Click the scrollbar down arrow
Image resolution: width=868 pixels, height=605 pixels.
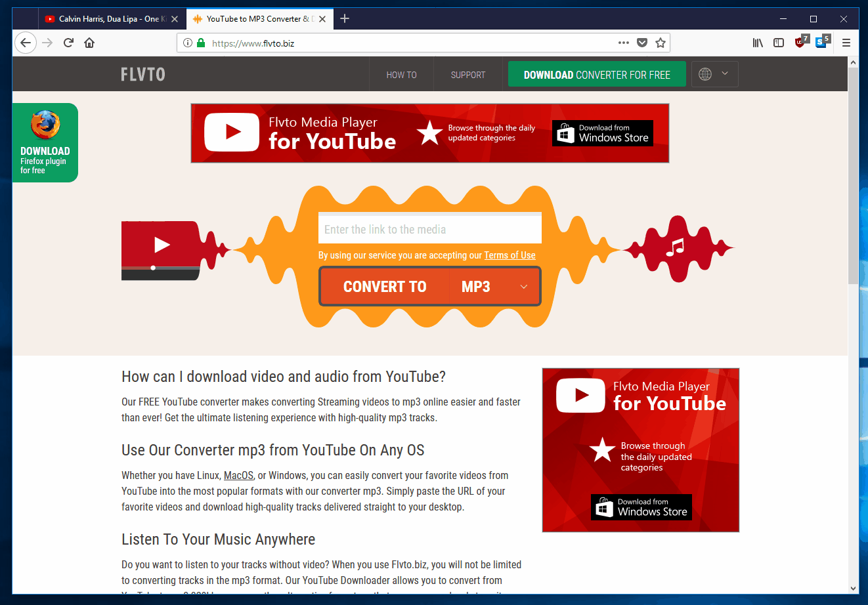point(853,589)
